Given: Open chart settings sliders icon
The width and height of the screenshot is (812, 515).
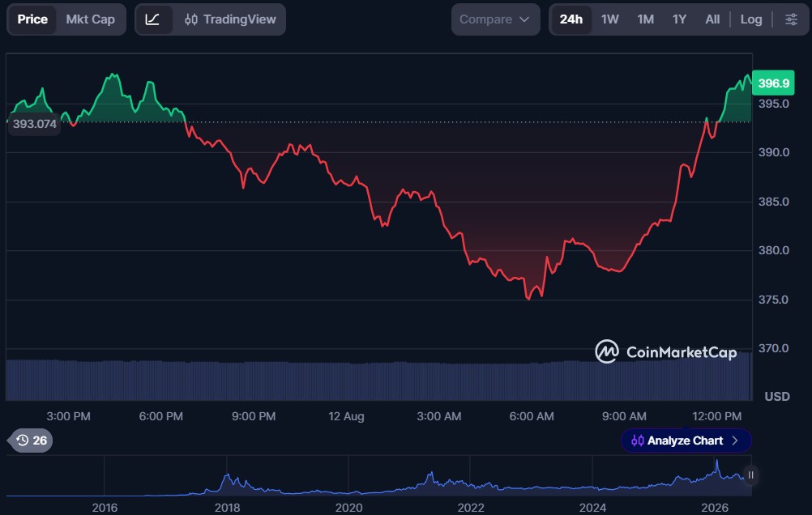Looking at the screenshot, I should (791, 19).
